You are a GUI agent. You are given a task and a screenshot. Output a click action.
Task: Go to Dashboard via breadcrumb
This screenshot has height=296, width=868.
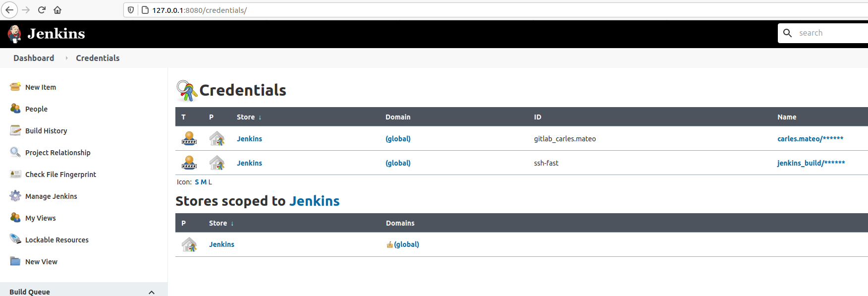tap(34, 58)
